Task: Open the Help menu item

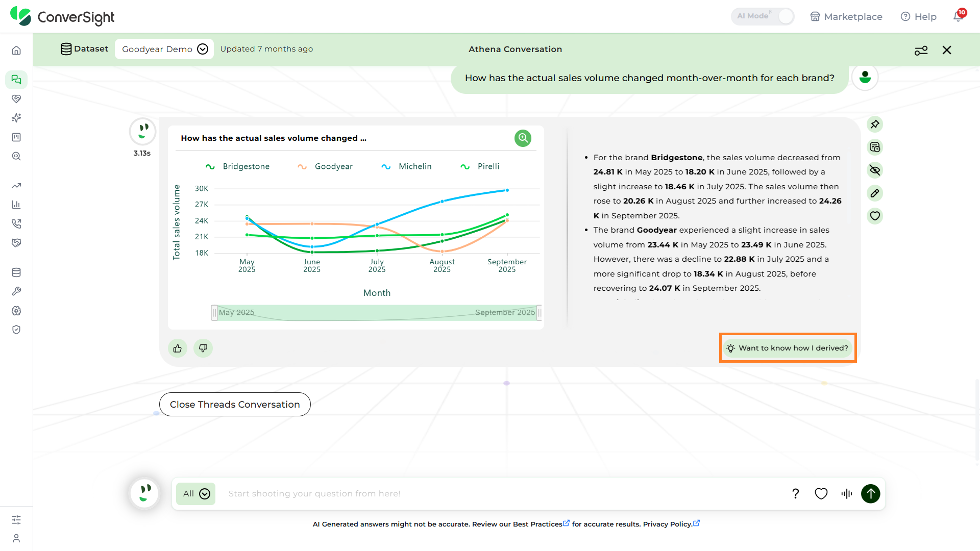Action: [919, 16]
